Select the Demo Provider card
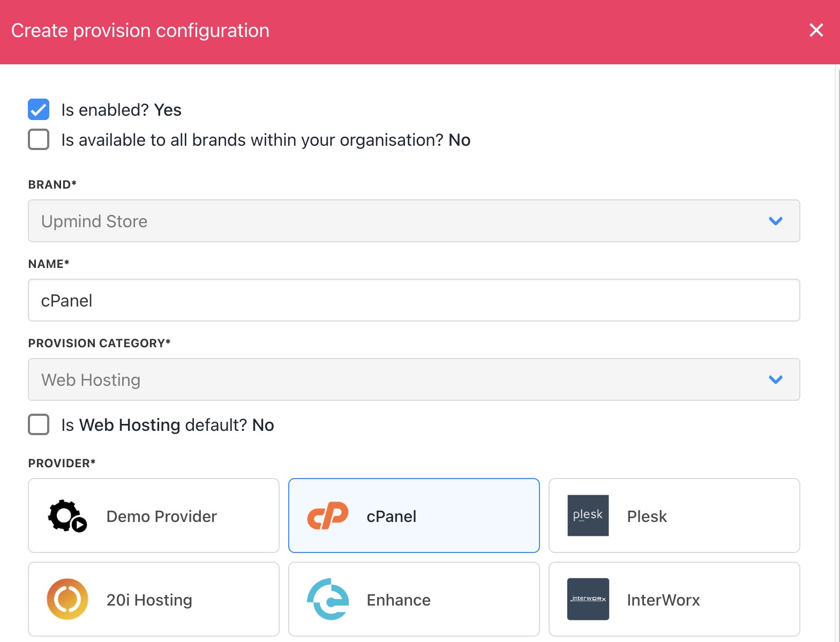 pyautogui.click(x=154, y=516)
